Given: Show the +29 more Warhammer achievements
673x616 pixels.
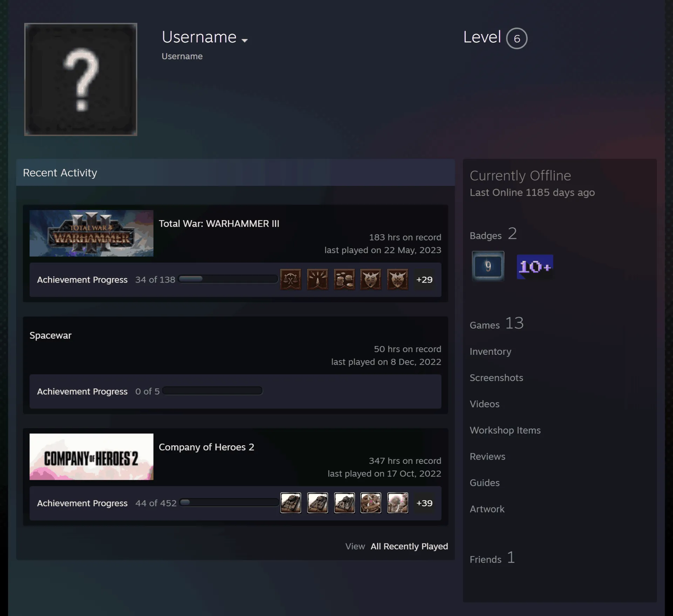Looking at the screenshot, I should 424,279.
